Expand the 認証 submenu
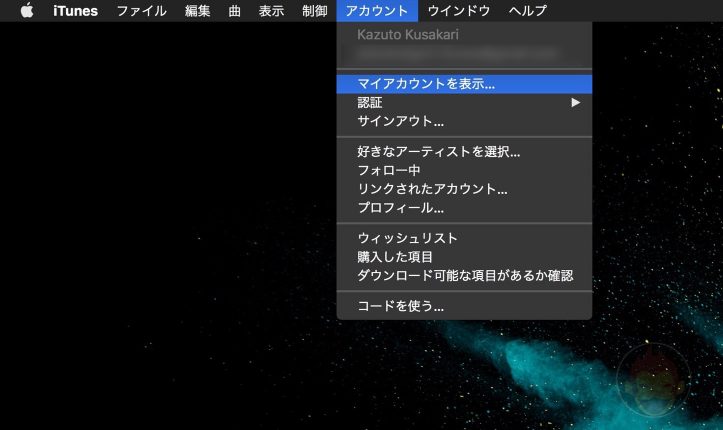Screen dimensions: 723x430 point(464,103)
